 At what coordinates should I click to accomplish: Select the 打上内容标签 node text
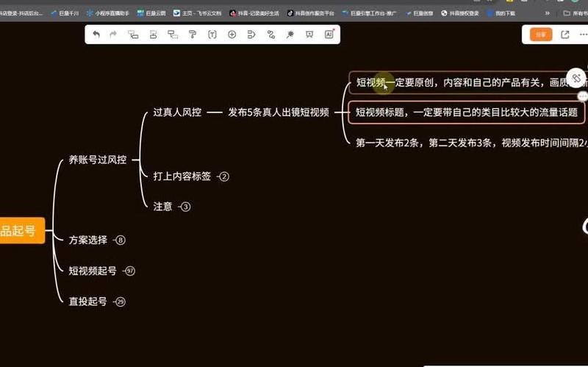(182, 177)
